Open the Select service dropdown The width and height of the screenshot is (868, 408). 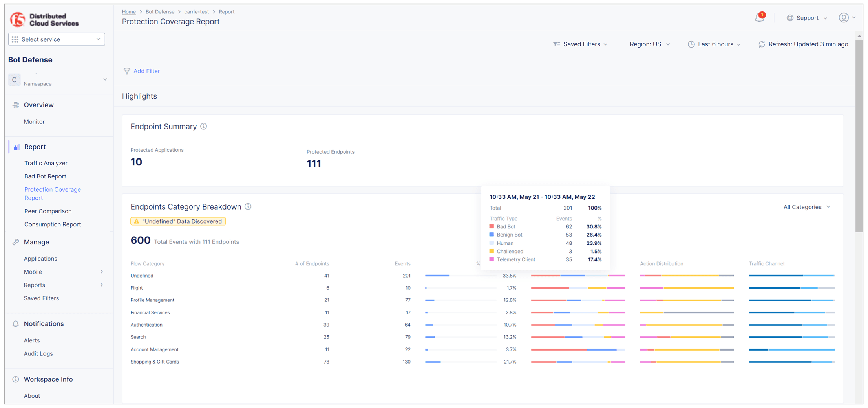pos(57,39)
